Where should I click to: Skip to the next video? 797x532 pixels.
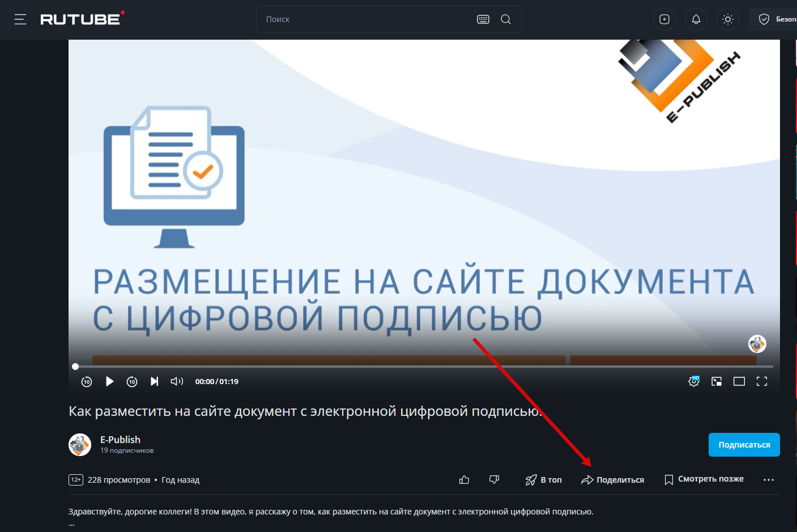coord(154,381)
